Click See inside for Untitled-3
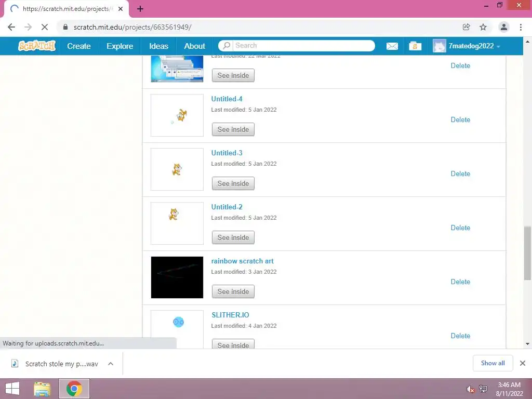This screenshot has width=532, height=399. (233, 183)
